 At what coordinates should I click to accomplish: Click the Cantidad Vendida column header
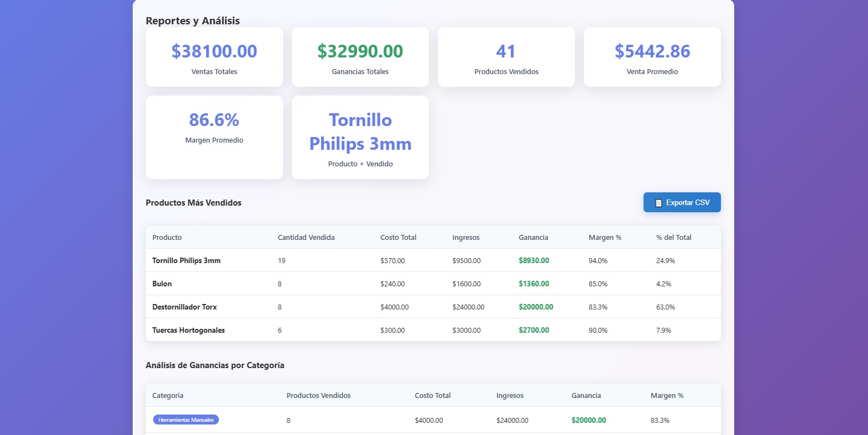click(306, 237)
